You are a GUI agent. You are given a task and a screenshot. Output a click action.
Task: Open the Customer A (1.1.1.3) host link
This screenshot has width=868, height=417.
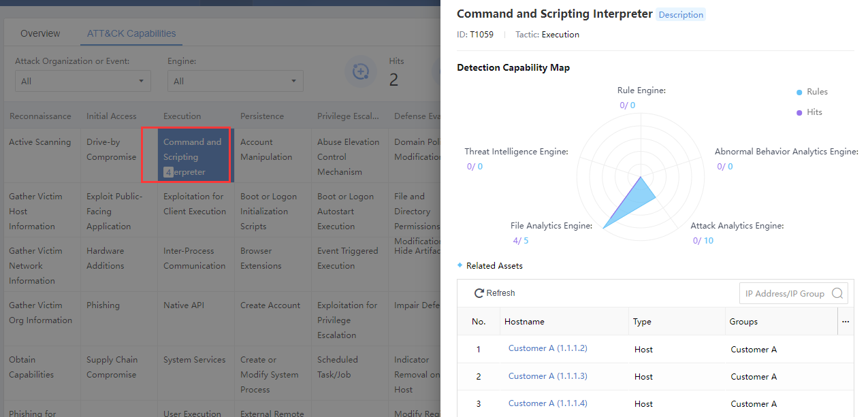(547, 376)
